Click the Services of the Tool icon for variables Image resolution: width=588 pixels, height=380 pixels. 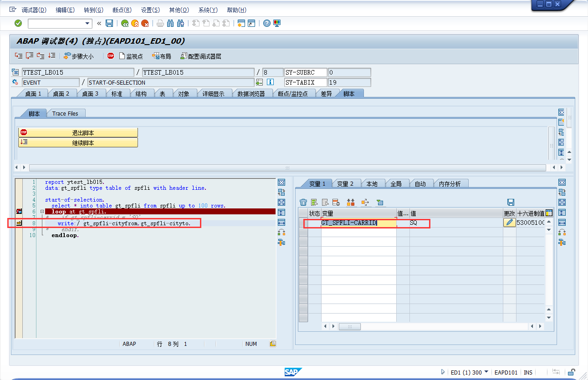pyautogui.click(x=562, y=242)
